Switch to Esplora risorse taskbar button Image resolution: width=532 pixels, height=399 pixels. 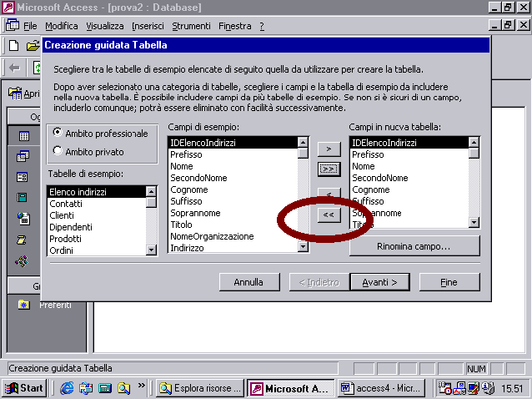coord(200,388)
